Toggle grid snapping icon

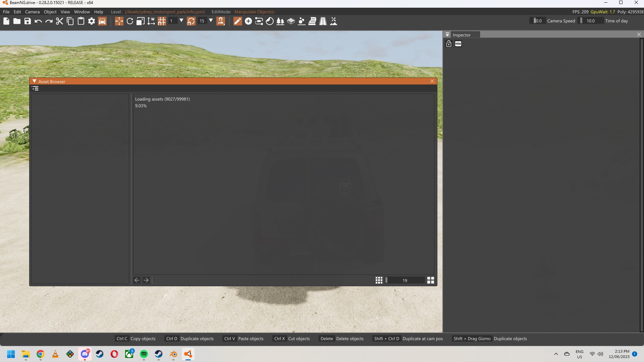162,21
